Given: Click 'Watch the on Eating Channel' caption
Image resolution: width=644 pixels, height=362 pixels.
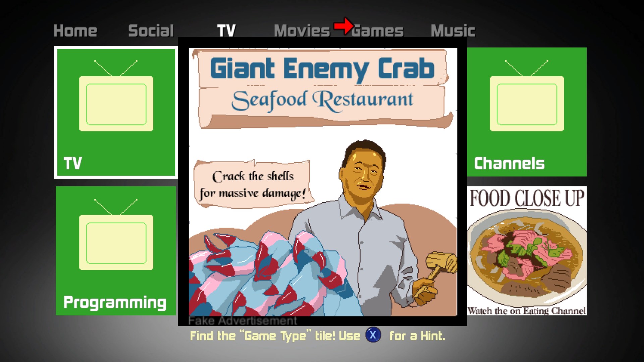Looking at the screenshot, I should pyautogui.click(x=527, y=311).
